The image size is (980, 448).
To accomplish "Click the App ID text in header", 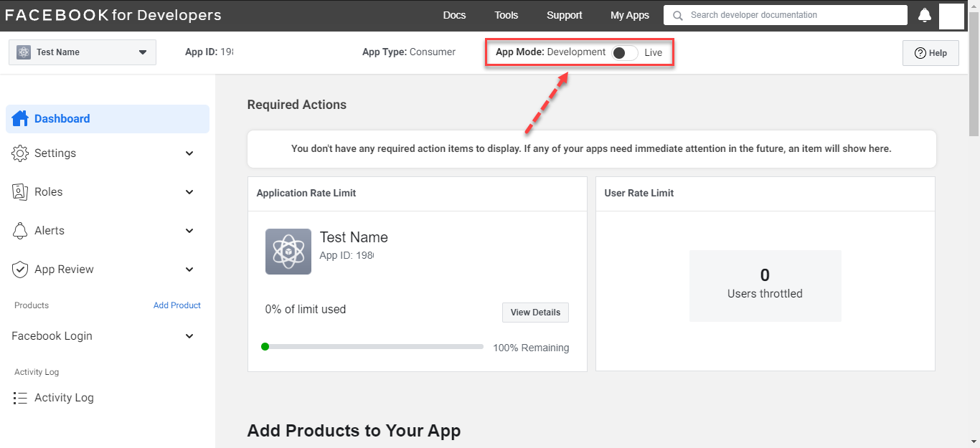I will (209, 52).
